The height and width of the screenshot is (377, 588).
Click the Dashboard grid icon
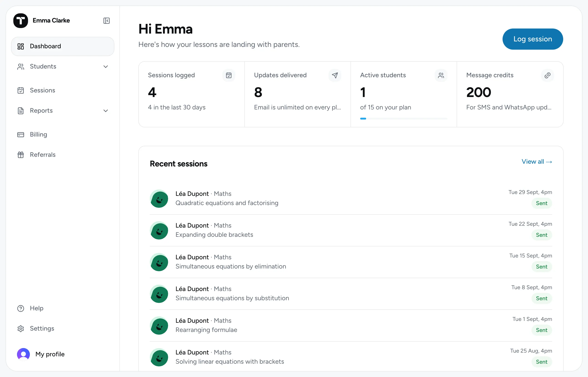tap(21, 46)
